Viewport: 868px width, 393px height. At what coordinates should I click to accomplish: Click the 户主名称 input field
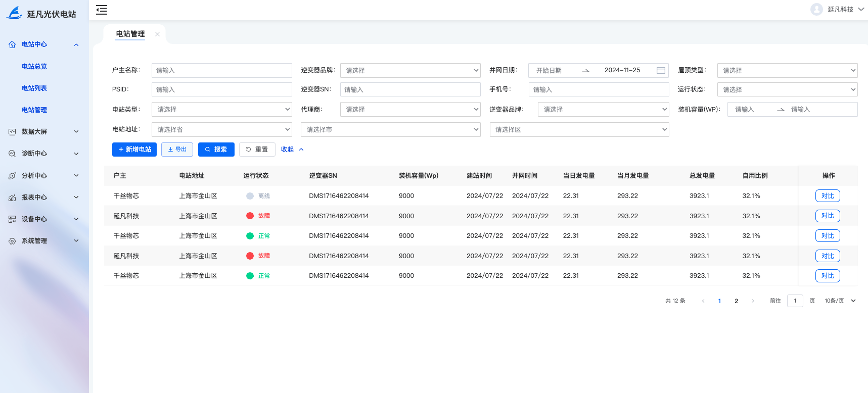pyautogui.click(x=221, y=70)
